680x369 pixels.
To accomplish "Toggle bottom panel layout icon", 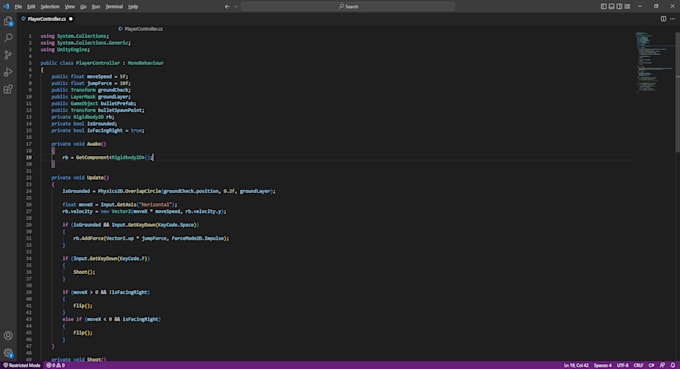I will click(611, 7).
